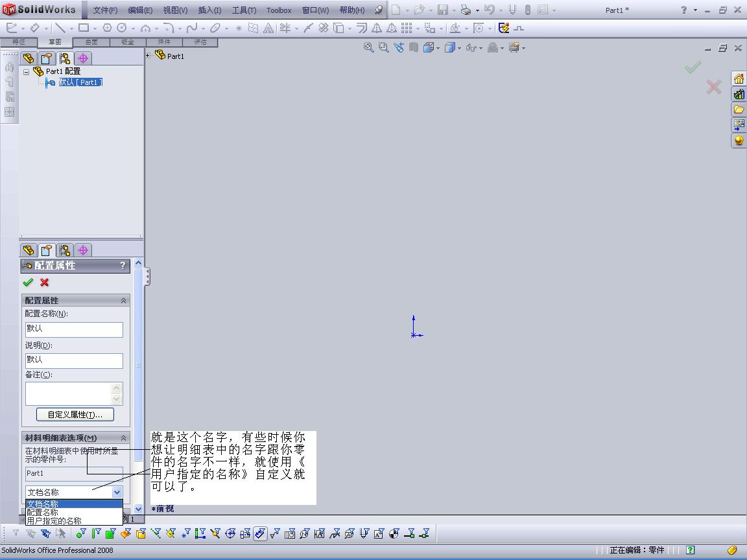Select the 默认 [ Part1 ] configuration

[x=80, y=82]
